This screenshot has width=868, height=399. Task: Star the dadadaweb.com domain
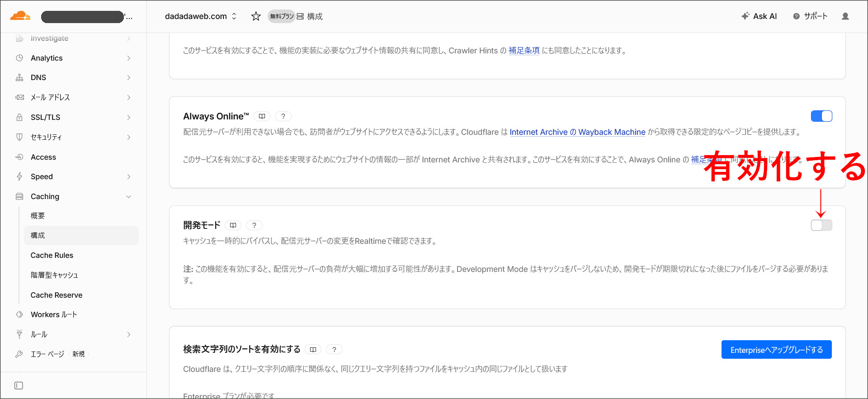pyautogui.click(x=256, y=16)
